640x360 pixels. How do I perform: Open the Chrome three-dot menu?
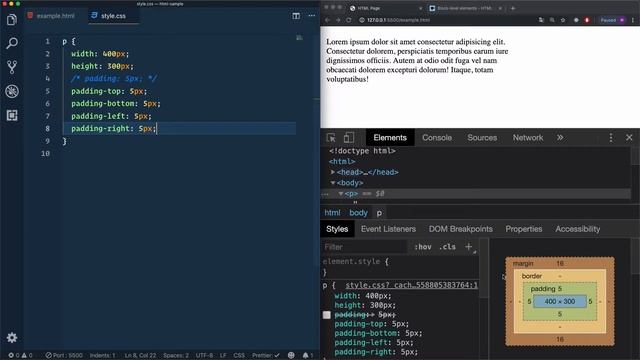pyautogui.click(x=633, y=20)
